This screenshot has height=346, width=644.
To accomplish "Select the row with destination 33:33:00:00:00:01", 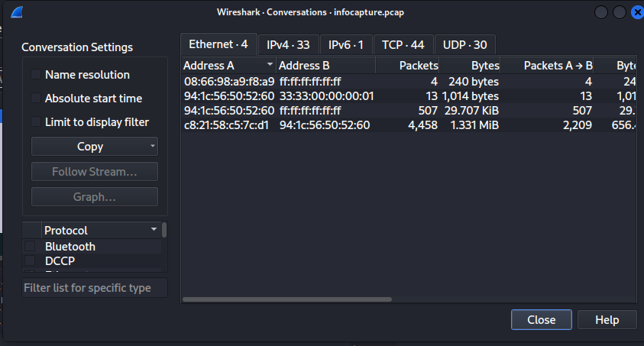I will [409, 96].
